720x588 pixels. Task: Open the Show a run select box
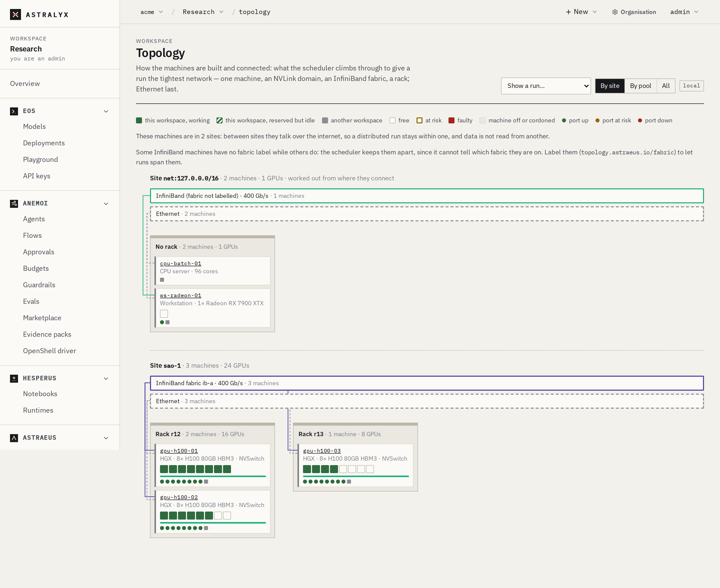(x=546, y=86)
